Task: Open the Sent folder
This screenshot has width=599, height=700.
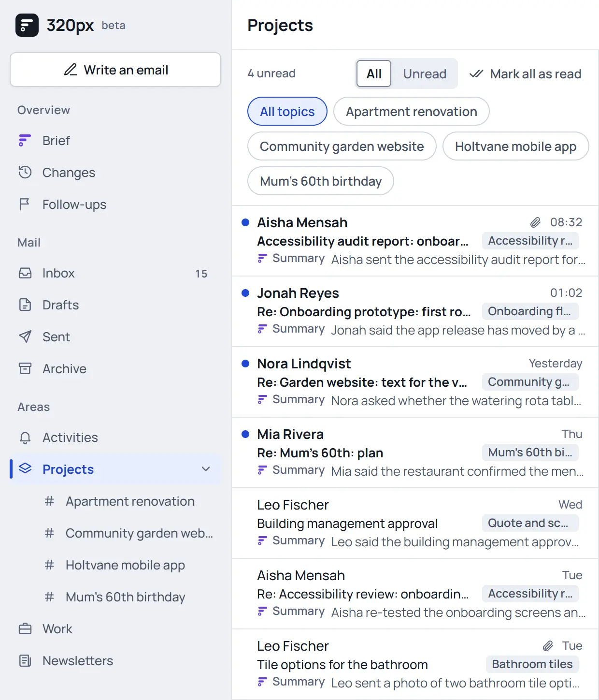Action: [x=115, y=337]
